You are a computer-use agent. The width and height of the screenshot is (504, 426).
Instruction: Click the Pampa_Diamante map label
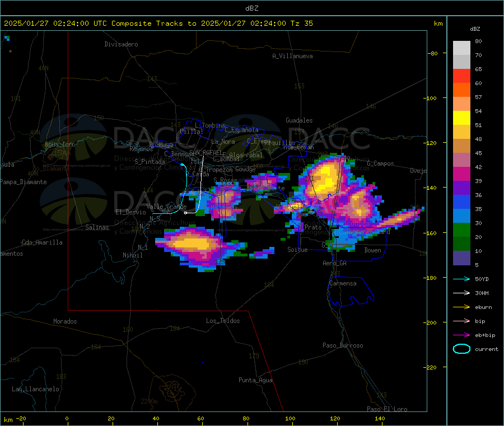24,182
